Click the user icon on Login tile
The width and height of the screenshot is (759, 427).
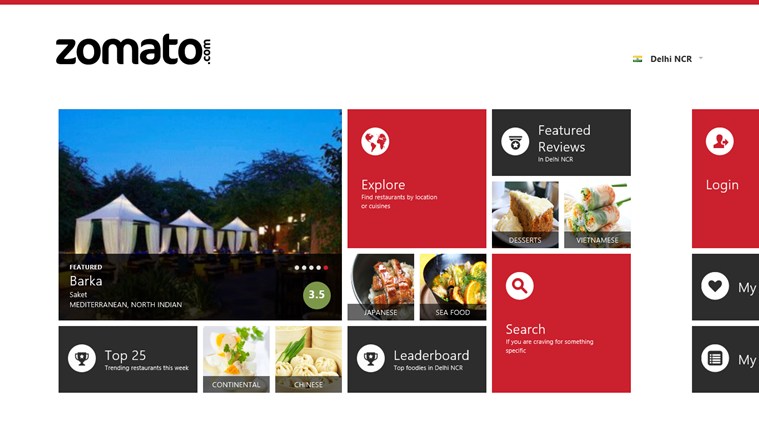(x=719, y=141)
